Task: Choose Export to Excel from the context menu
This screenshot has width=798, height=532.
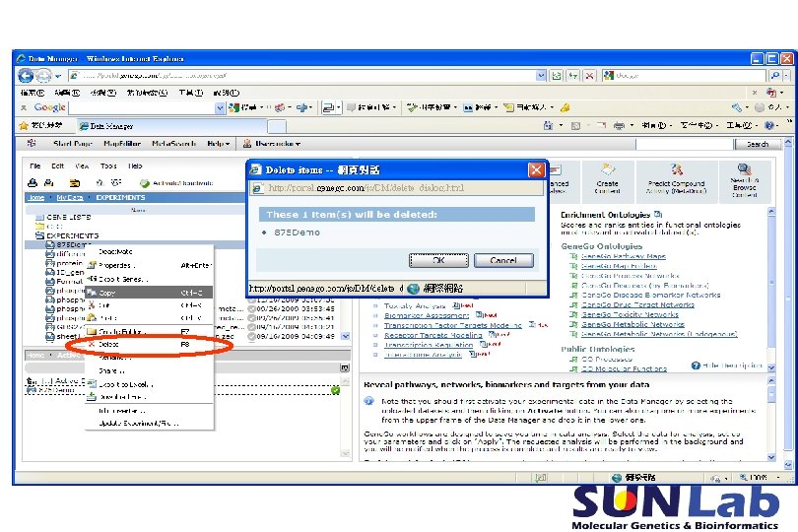Action: [x=125, y=384]
